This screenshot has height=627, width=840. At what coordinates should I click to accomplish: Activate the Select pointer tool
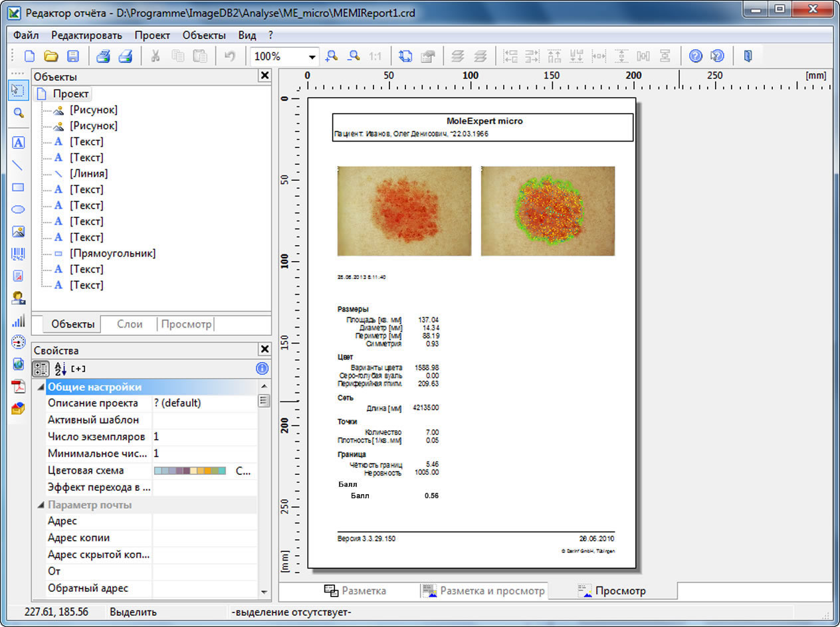pyautogui.click(x=19, y=90)
